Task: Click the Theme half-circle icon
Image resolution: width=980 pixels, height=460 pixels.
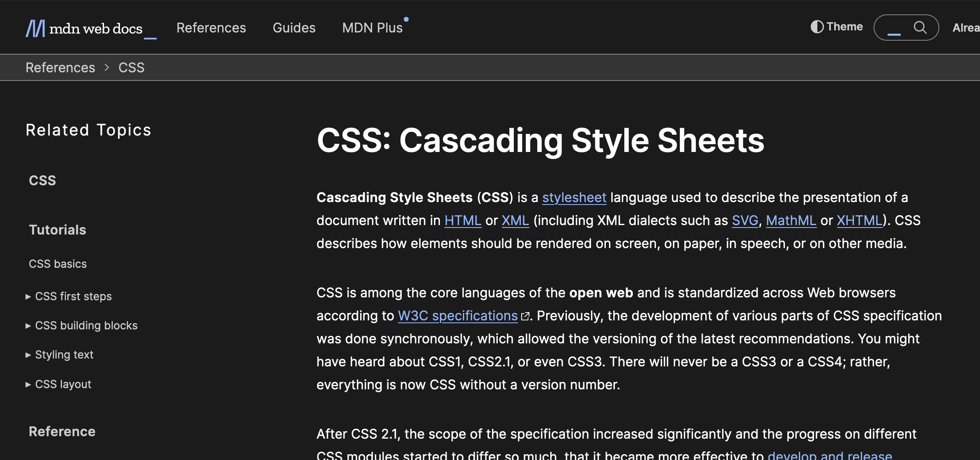Action: point(817,27)
